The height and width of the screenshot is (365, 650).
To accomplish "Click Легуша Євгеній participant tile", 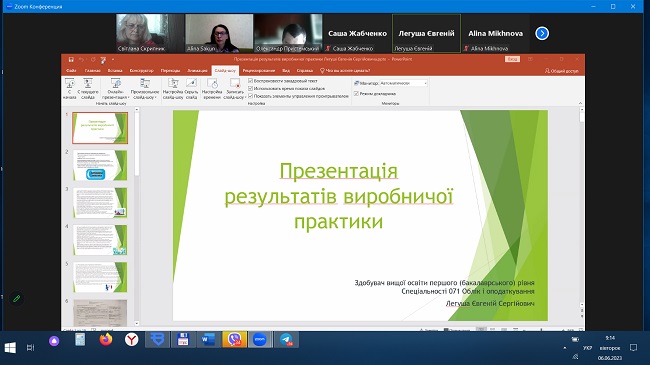I will (x=426, y=33).
